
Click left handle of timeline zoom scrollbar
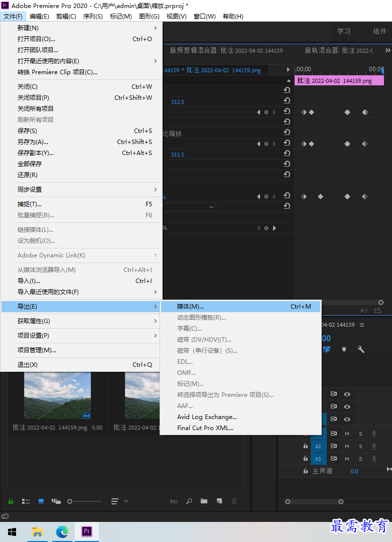point(287,501)
